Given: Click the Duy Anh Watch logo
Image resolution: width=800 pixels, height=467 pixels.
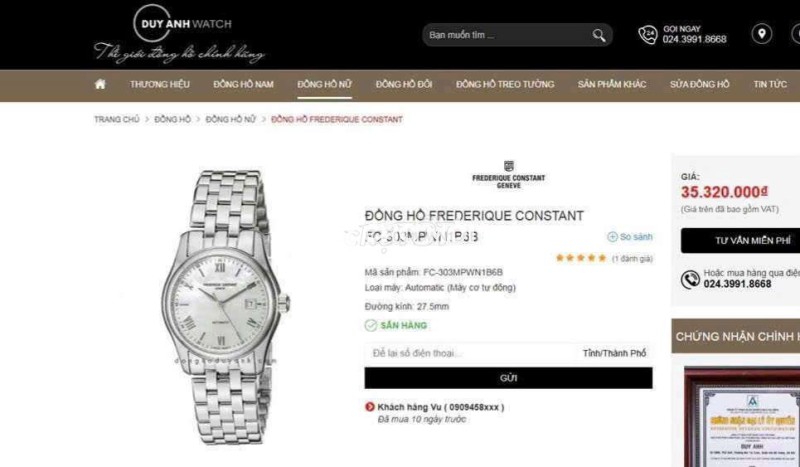Looking at the screenshot, I should tap(180, 35).
